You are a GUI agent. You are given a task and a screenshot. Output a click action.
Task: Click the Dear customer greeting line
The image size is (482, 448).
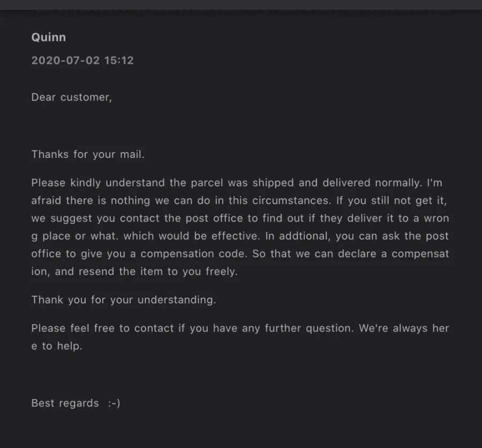[72, 97]
